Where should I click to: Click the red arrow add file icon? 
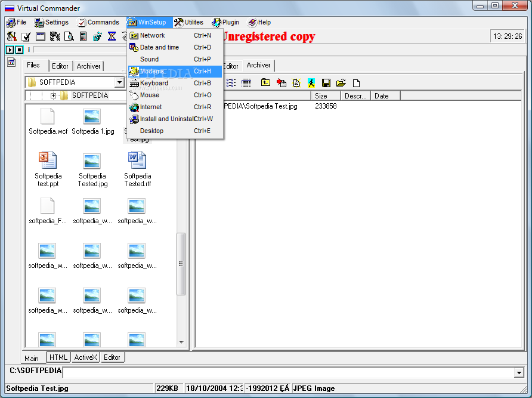[x=282, y=82]
